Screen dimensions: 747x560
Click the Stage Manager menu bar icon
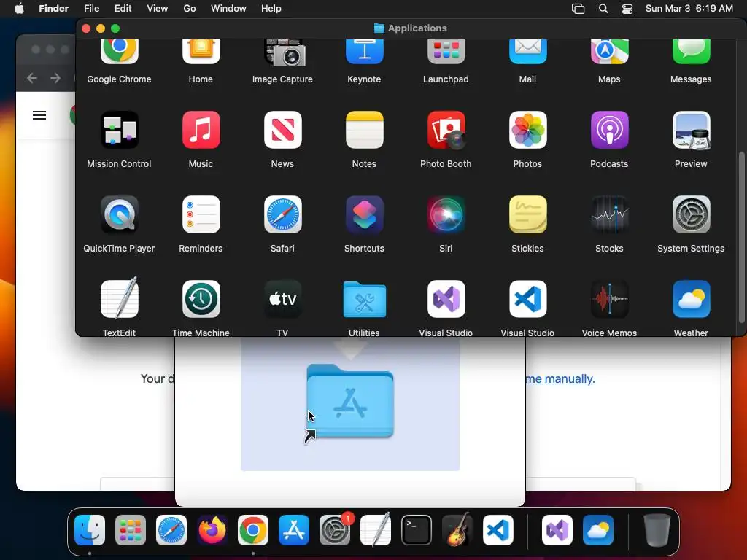pyautogui.click(x=578, y=9)
